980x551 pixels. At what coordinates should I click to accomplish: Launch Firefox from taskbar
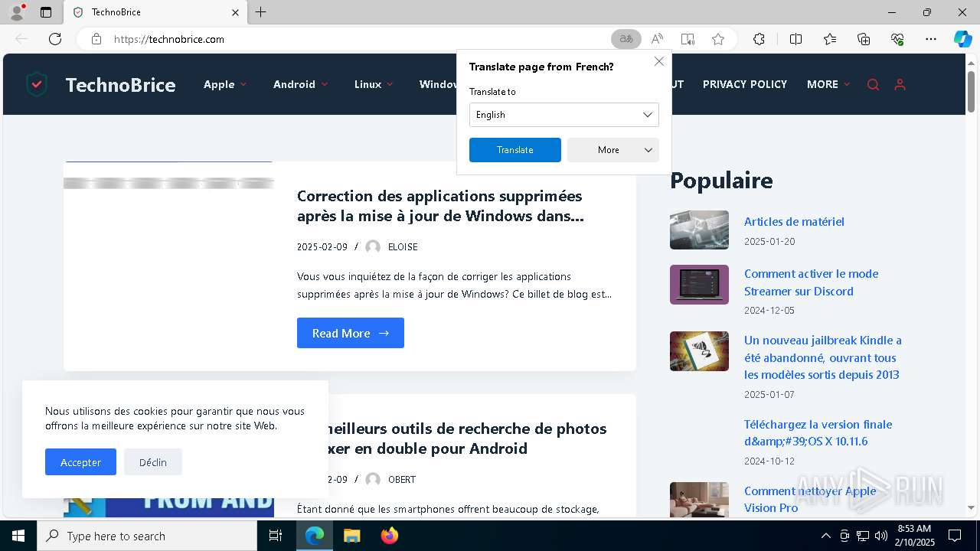[389, 536]
